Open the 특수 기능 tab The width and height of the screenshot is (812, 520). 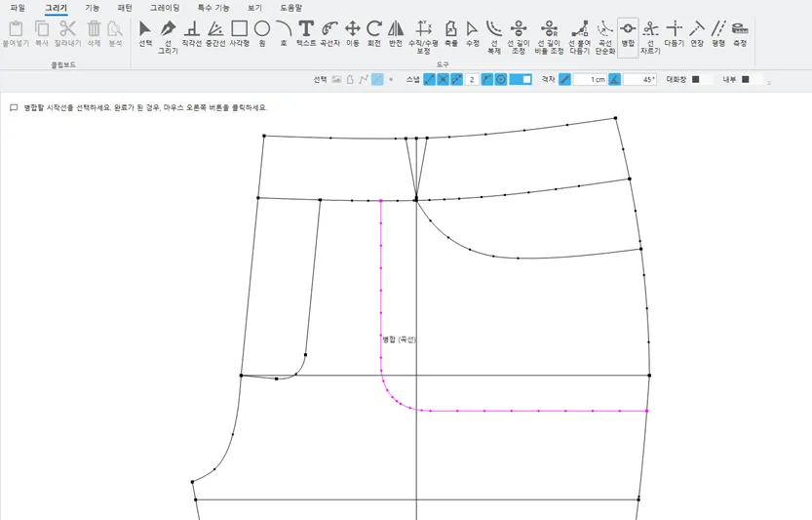(x=213, y=8)
